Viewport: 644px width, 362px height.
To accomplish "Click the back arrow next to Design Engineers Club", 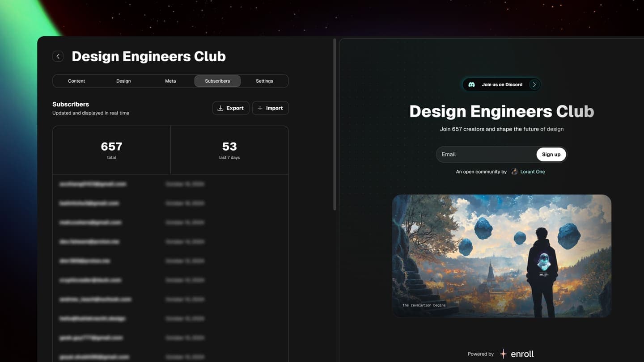I will [58, 56].
